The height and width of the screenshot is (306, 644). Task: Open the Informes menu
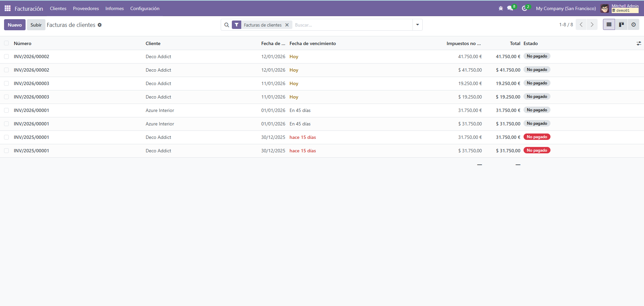[x=114, y=8]
